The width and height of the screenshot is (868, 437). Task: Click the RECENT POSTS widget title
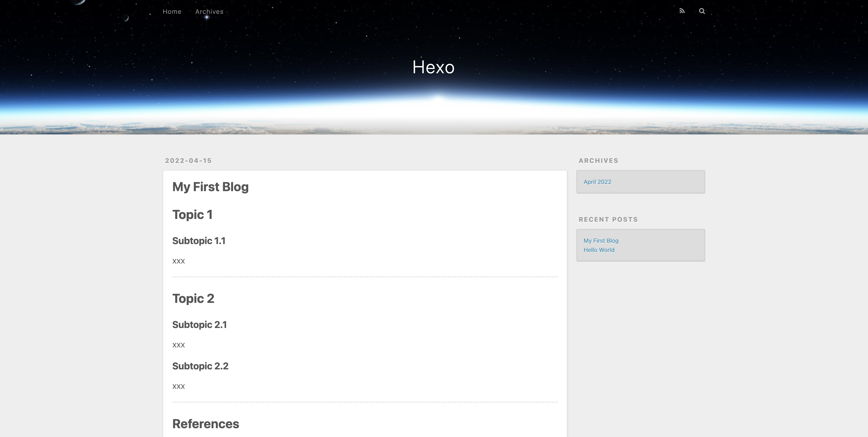pos(608,219)
